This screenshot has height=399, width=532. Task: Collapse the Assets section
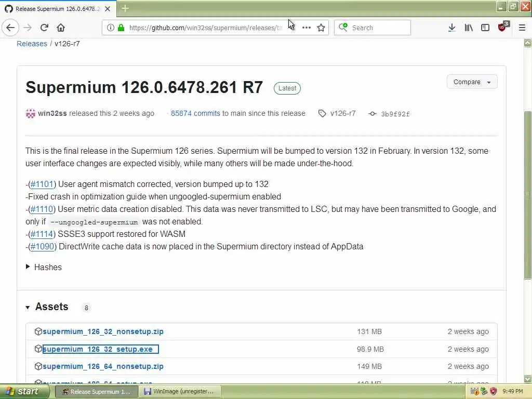(47, 307)
